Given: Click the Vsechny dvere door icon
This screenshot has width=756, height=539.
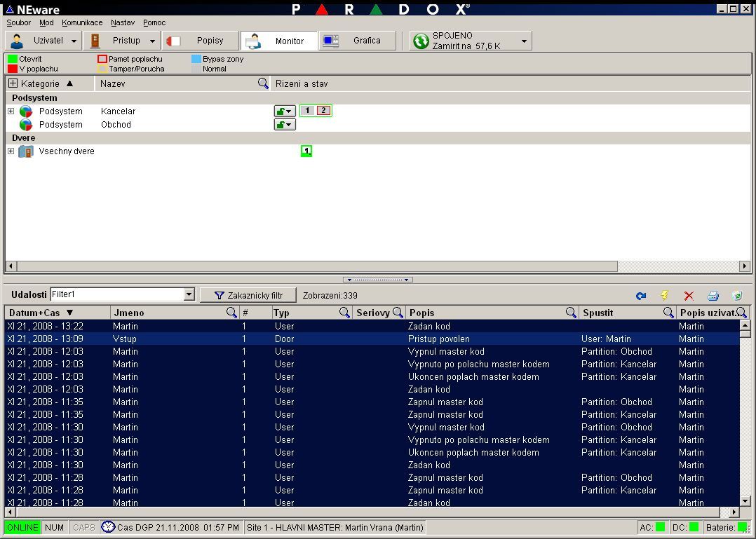Looking at the screenshot, I should [x=26, y=151].
